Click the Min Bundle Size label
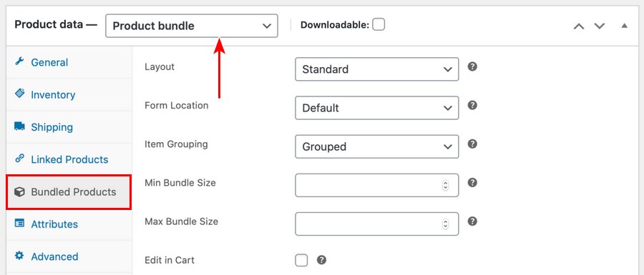Image resolution: width=644 pixels, height=275 pixels. pyautogui.click(x=180, y=183)
